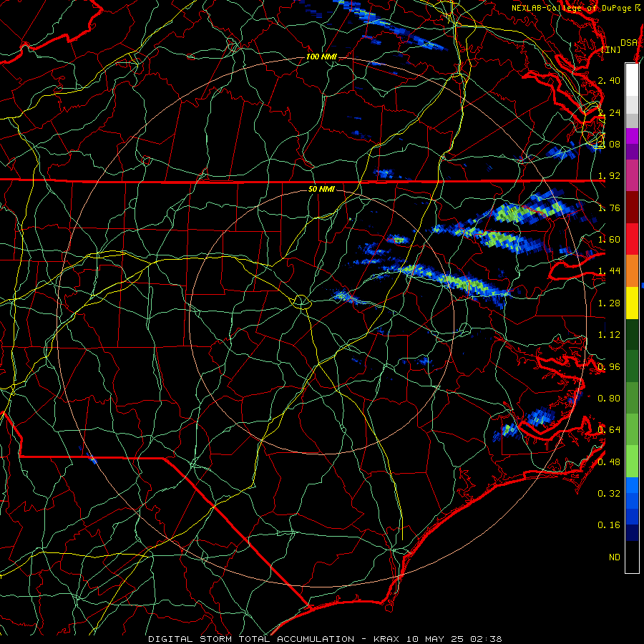
Task: Click the 100 NMI range ring label
Action: (x=321, y=57)
